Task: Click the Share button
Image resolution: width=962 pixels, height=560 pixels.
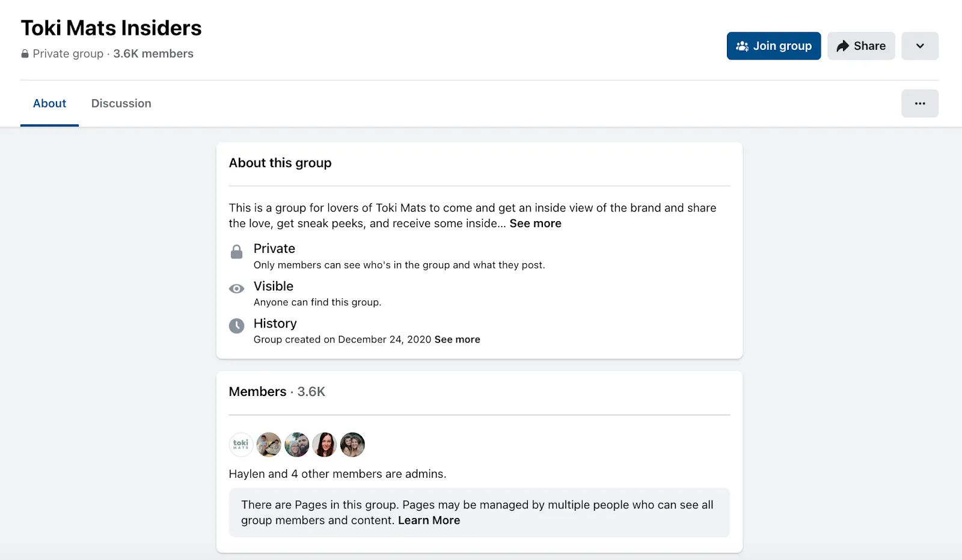Action: pos(860,46)
